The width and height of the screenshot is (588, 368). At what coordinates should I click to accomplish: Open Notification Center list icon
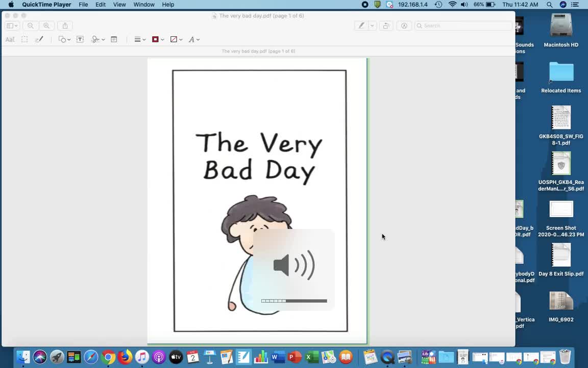click(x=575, y=5)
